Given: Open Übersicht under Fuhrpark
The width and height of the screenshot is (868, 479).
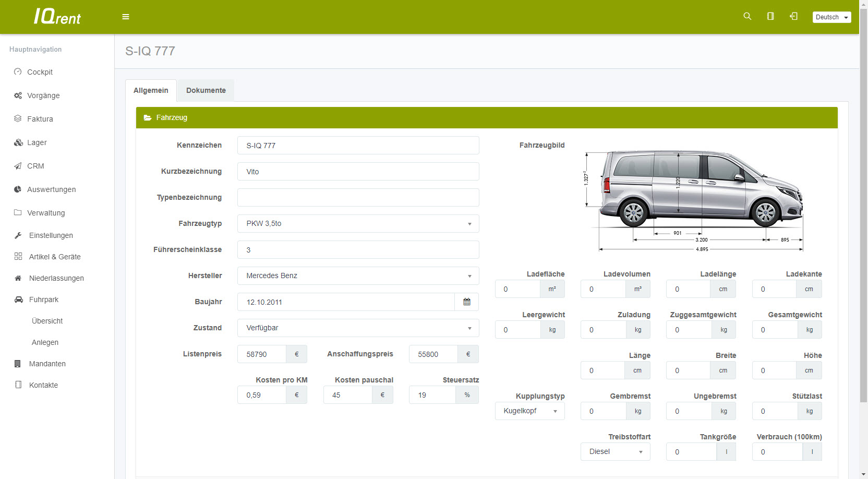Looking at the screenshot, I should pos(47,321).
